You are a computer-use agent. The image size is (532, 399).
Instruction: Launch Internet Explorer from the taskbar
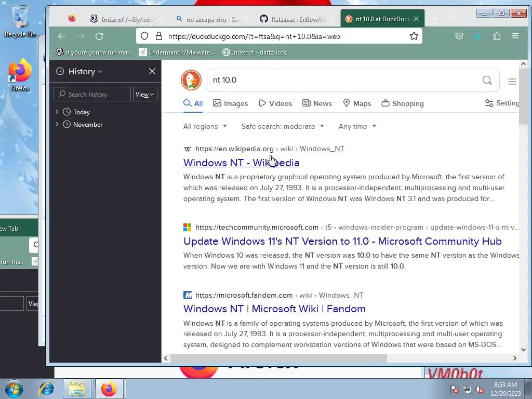[47, 389]
